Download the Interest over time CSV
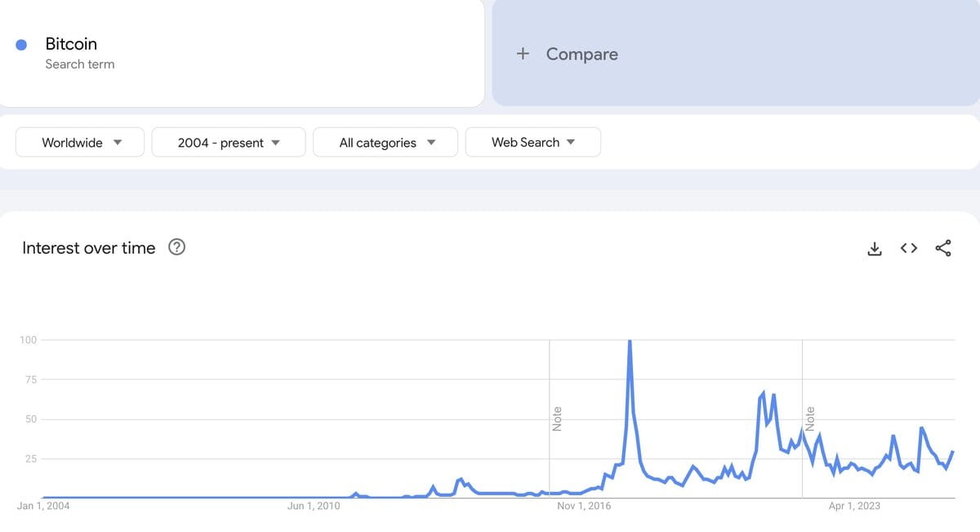Viewport: 980px width, 532px height. [x=875, y=248]
